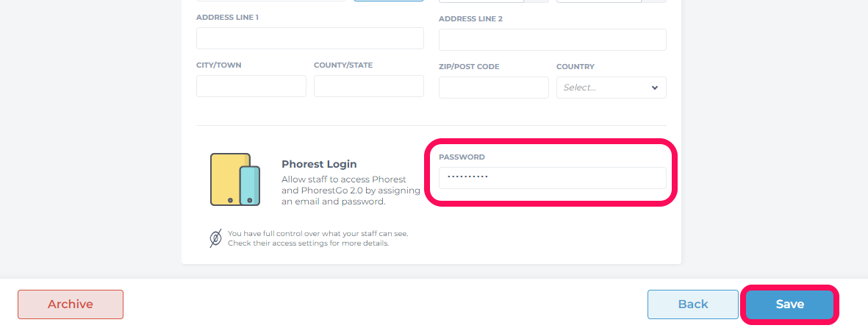
Task: Click the blue phone illustration
Action: (x=250, y=185)
